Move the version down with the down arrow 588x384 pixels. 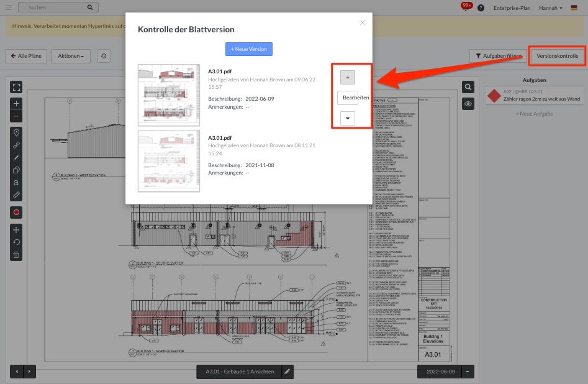pos(348,118)
